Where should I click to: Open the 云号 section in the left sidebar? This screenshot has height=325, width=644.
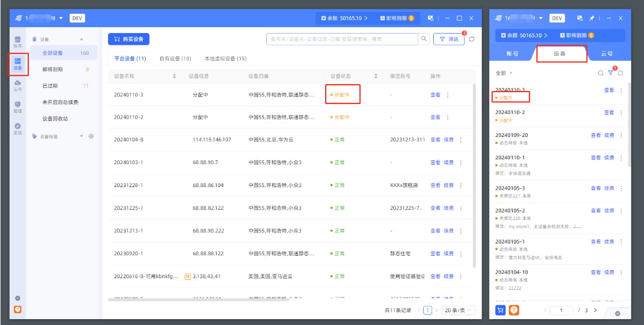click(18, 86)
